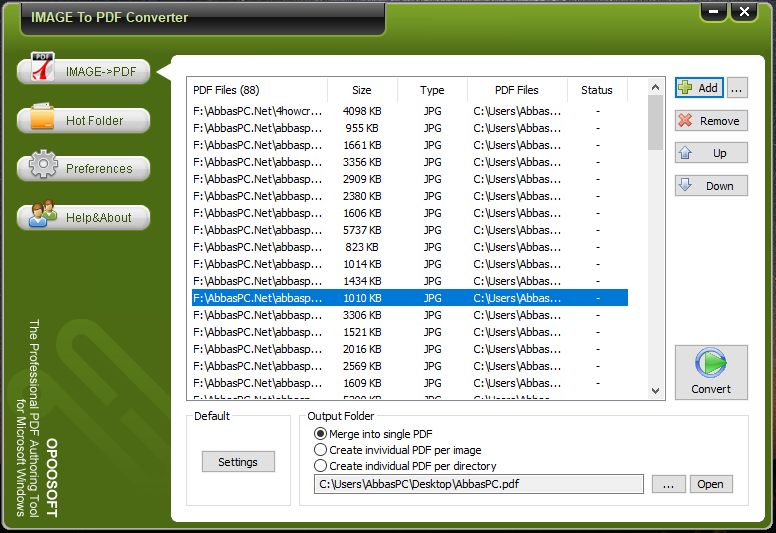Select the file row sized 1014 KB

tap(410, 264)
